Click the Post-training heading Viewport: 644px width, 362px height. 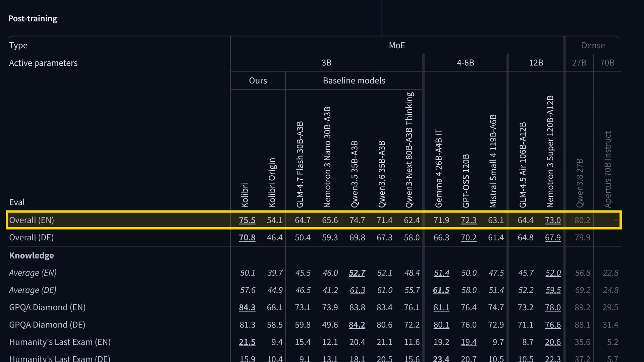tap(33, 18)
